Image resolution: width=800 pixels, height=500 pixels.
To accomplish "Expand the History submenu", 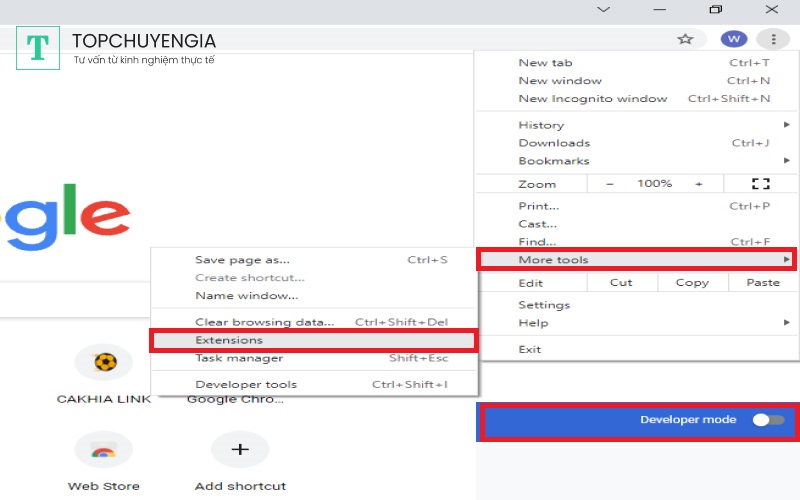I will click(541, 125).
